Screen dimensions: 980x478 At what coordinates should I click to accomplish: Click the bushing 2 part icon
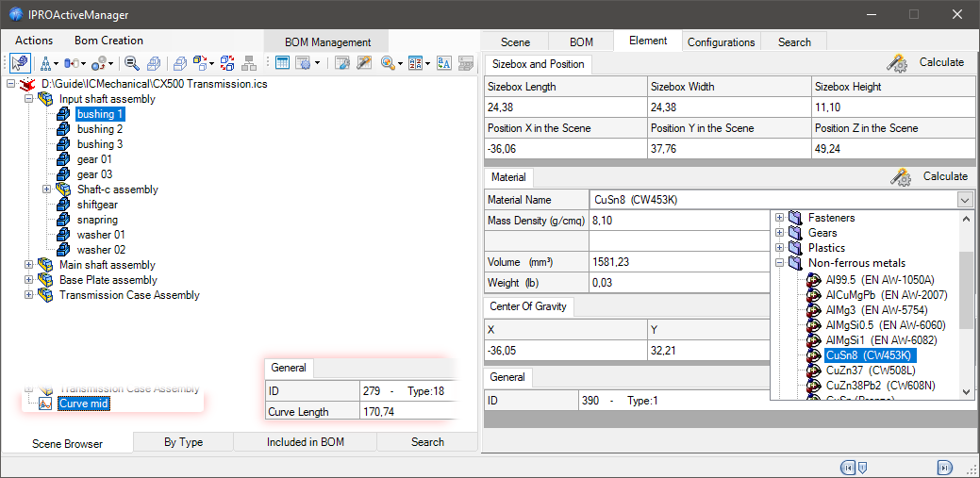coord(64,129)
